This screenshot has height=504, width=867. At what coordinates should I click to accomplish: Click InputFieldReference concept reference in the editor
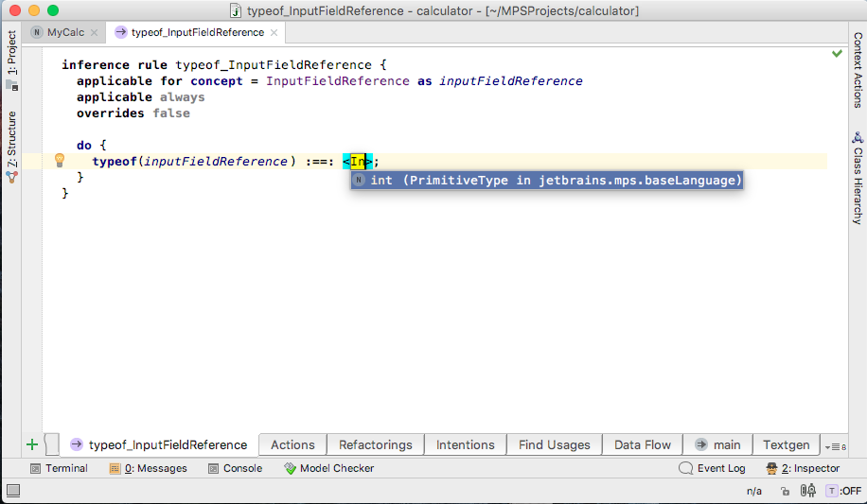coord(337,81)
